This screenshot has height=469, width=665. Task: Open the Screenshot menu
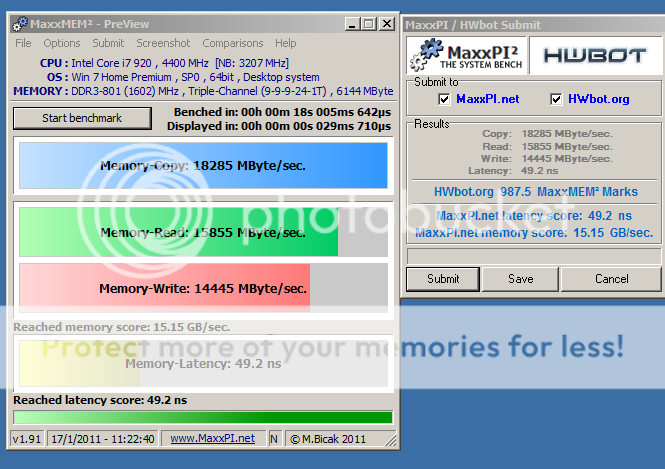163,43
